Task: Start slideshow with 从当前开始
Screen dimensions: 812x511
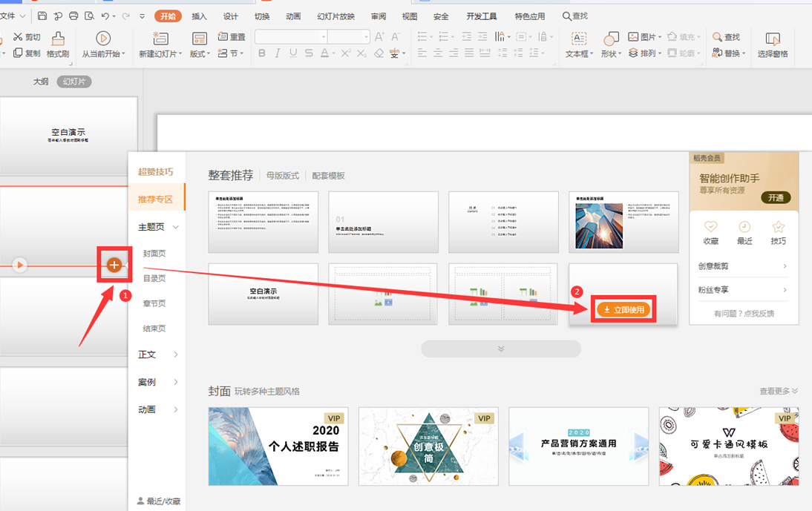Action: tap(103, 44)
